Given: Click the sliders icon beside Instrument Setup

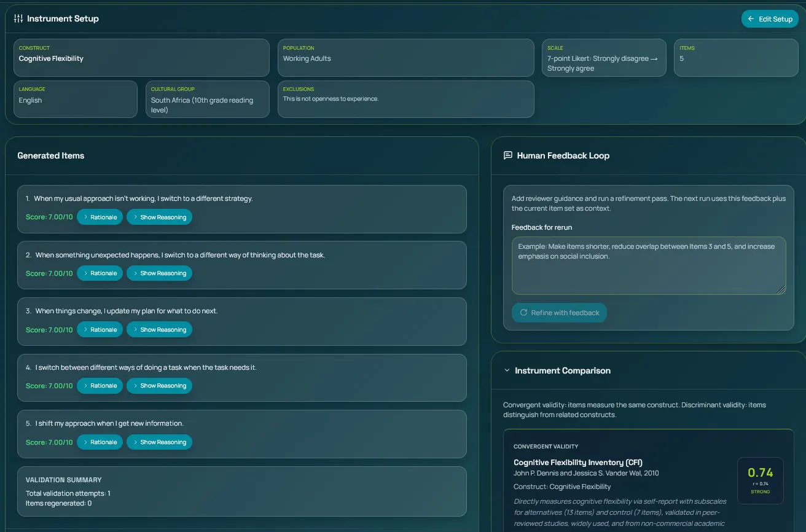Looking at the screenshot, I should pos(18,18).
